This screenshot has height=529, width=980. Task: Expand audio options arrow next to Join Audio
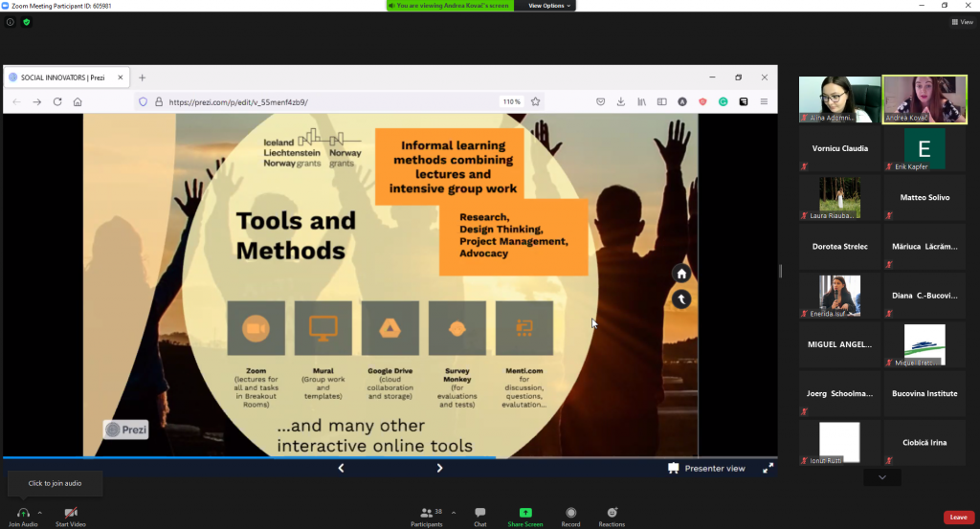point(40,513)
